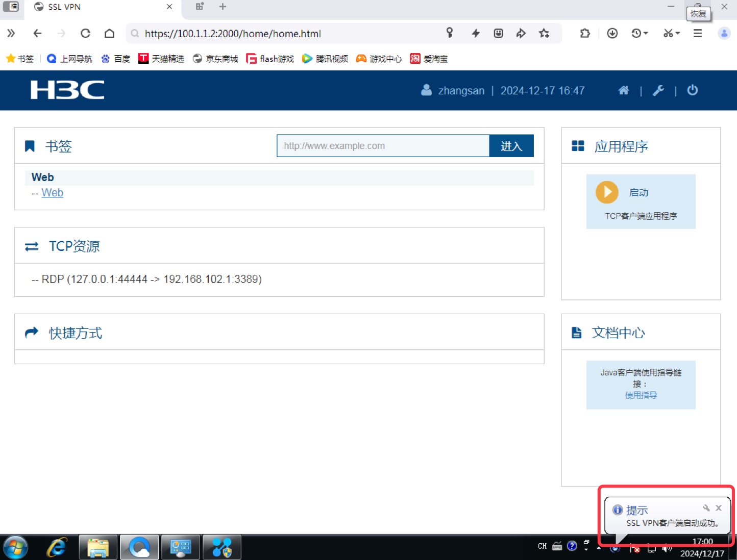
Task: Add page to favorites star icon
Action: (x=544, y=33)
